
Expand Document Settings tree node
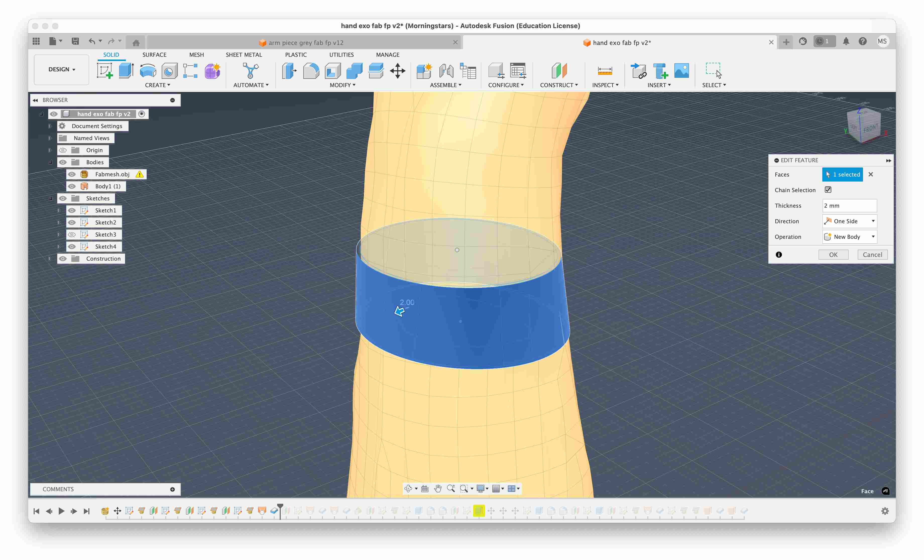click(x=50, y=126)
